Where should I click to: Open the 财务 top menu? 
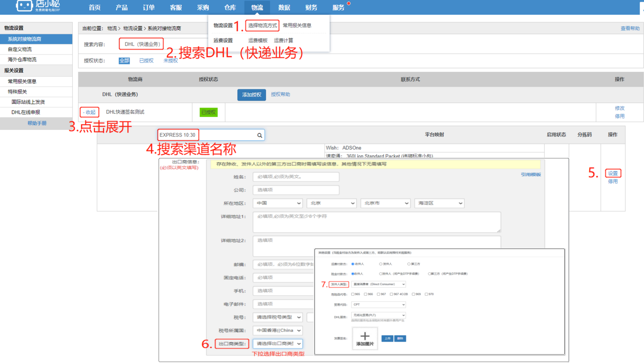coord(311,7)
